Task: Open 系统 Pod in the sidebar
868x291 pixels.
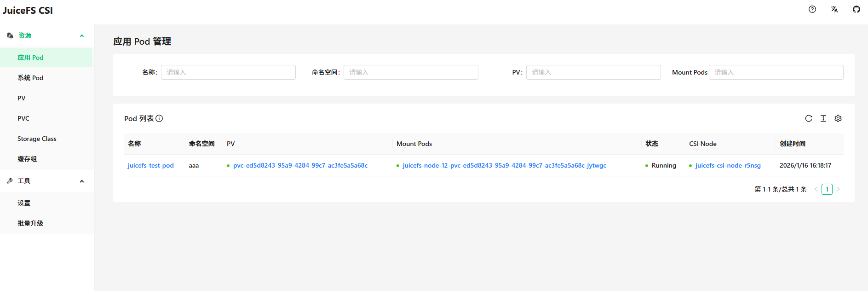Action: click(x=46, y=78)
